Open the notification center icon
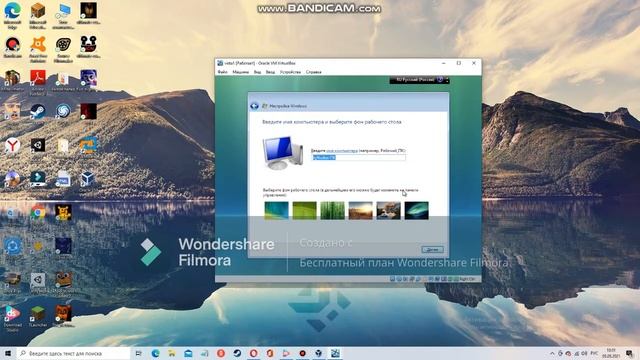The height and width of the screenshot is (360, 640). point(629,353)
